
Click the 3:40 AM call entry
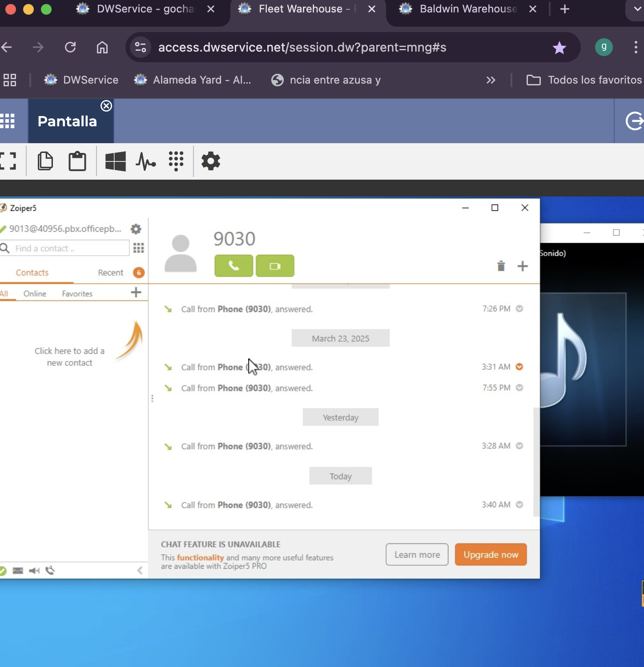[x=344, y=505]
